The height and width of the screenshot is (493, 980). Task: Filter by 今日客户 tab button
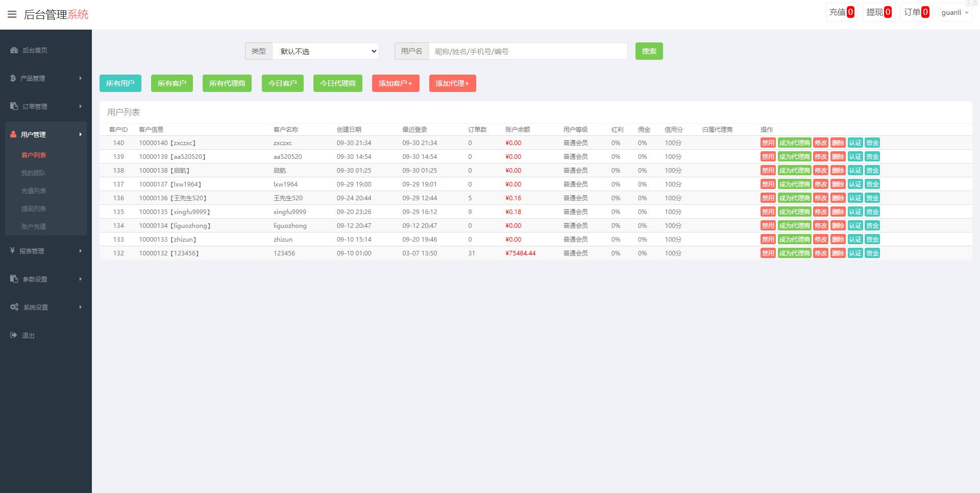[282, 83]
